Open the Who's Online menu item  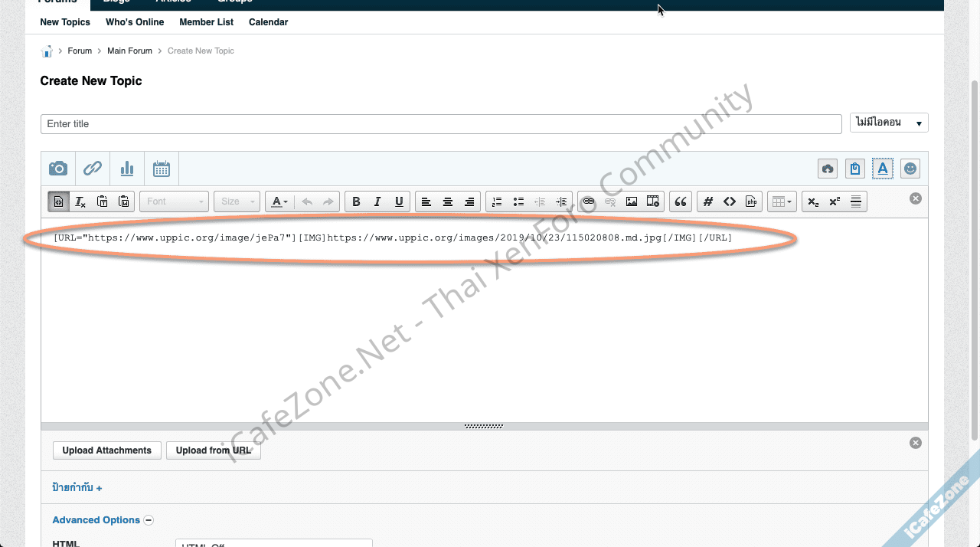click(x=135, y=22)
